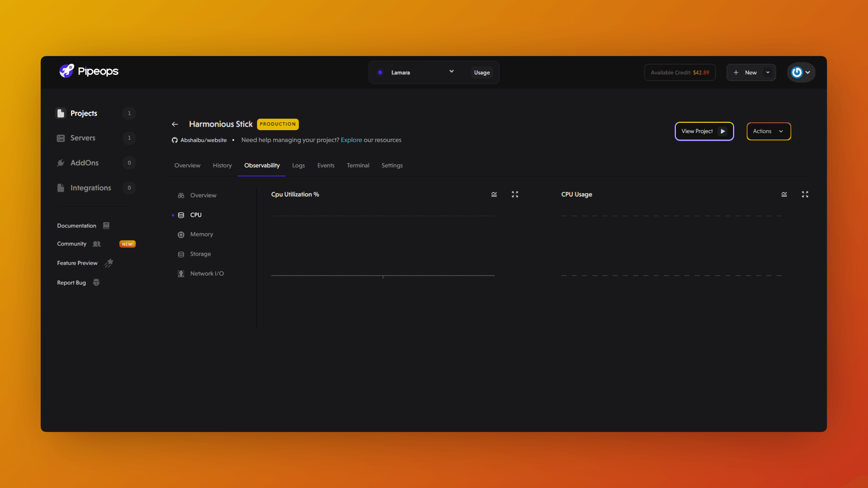Switch to the Settings tab

coord(392,165)
